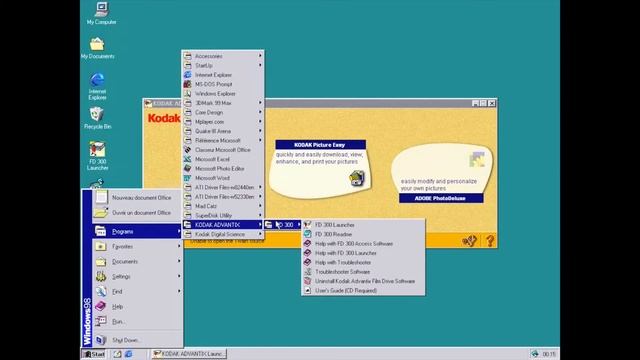This screenshot has width=640, height=360.
Task: Open My Computer desktop icon
Action: tap(101, 13)
